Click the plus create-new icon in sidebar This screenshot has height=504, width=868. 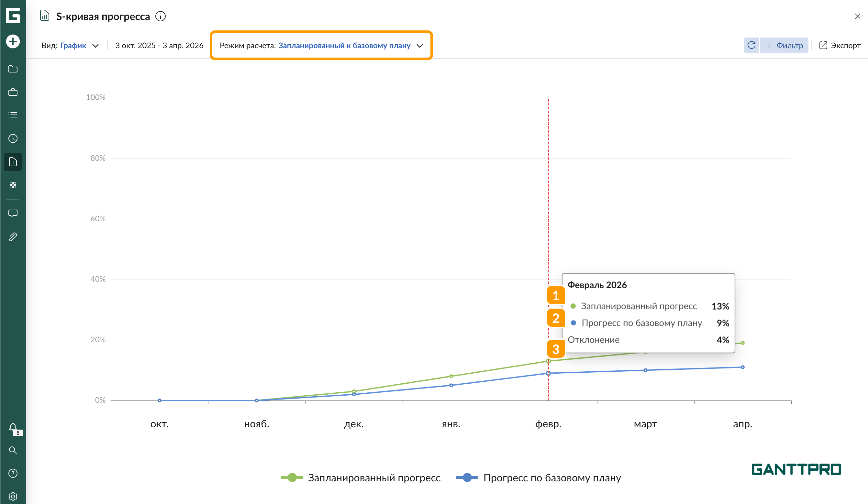pyautogui.click(x=13, y=42)
